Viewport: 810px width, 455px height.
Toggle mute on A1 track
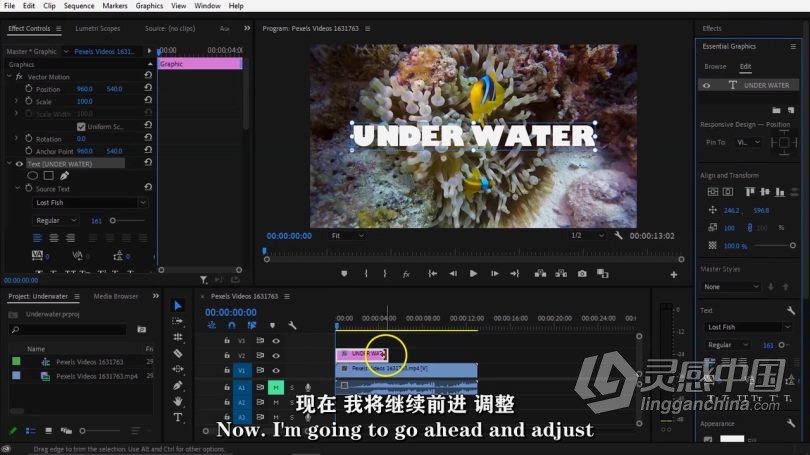click(x=276, y=387)
